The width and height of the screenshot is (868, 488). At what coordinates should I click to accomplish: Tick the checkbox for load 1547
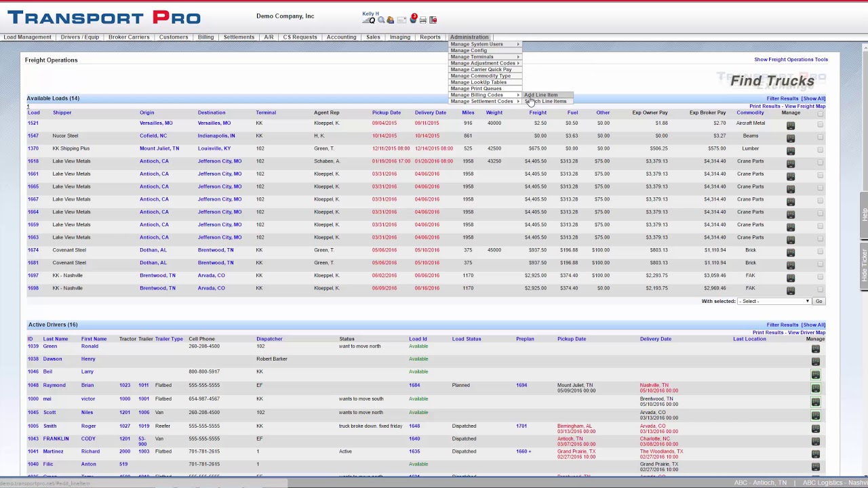821,137
